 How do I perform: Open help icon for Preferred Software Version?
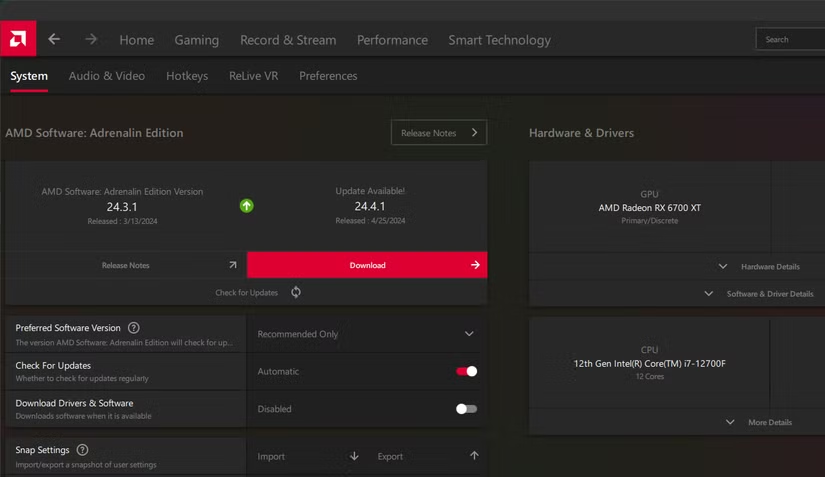[x=134, y=328]
